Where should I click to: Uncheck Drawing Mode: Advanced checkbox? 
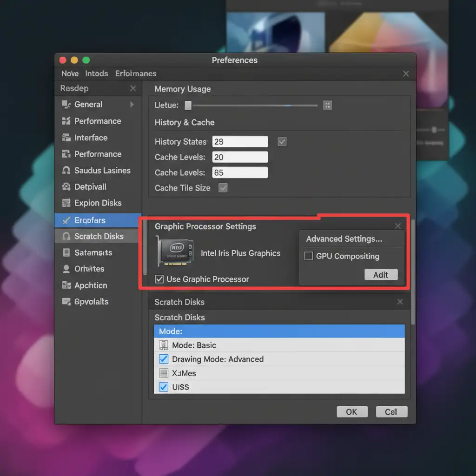[x=163, y=359]
